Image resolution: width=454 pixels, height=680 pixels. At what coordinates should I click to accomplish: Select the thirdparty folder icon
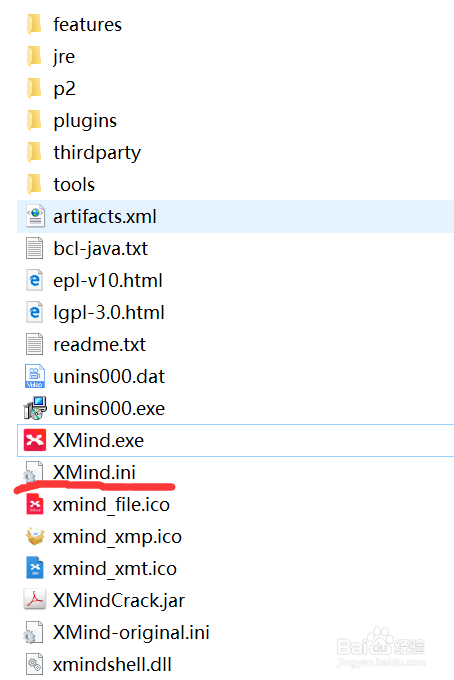34,153
